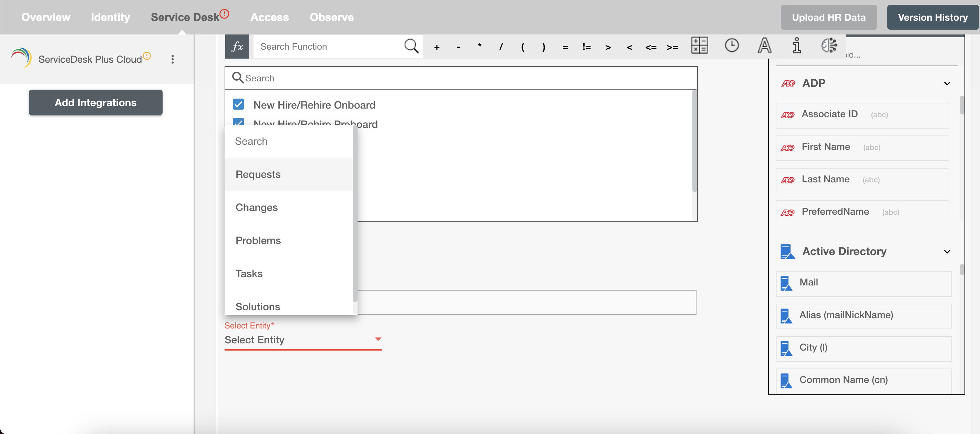Select Requests from the entity menu
The width and height of the screenshot is (980, 434).
[x=258, y=174]
